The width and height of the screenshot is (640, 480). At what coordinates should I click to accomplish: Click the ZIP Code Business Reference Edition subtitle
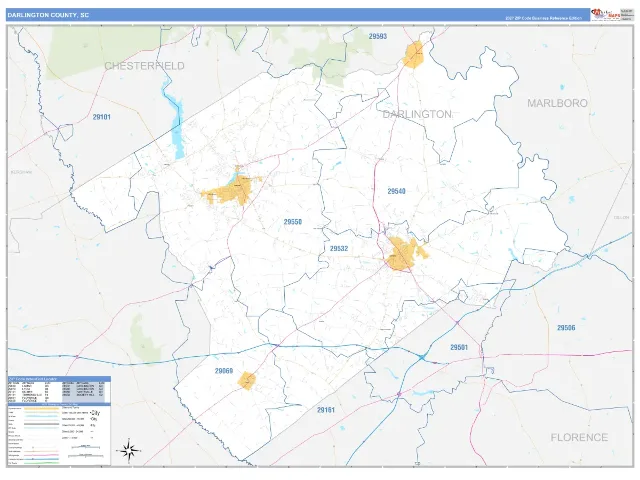pos(544,18)
